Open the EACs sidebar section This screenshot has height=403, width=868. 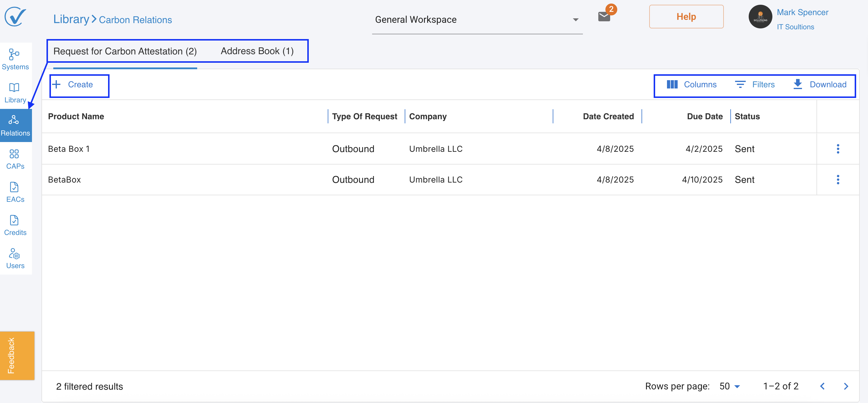15,192
